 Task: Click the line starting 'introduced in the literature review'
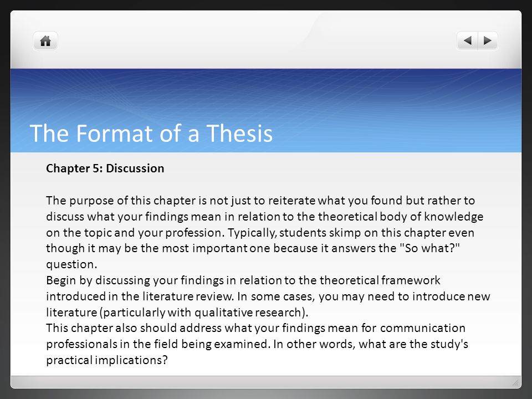tap(268, 296)
